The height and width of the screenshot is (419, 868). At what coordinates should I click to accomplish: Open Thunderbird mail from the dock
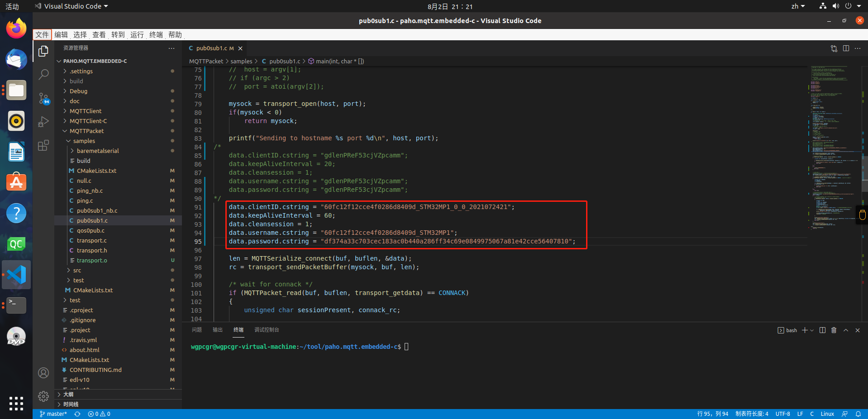[x=16, y=59]
